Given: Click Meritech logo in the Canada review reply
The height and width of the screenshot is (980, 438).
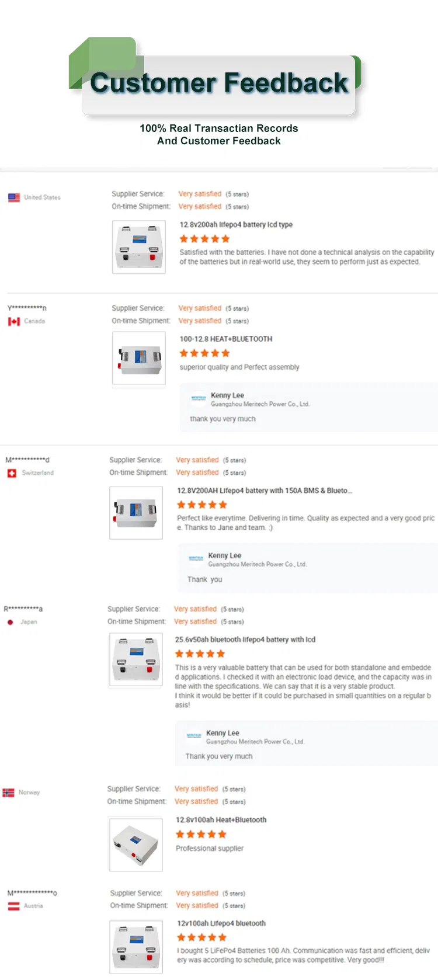Looking at the screenshot, I should click(199, 398).
